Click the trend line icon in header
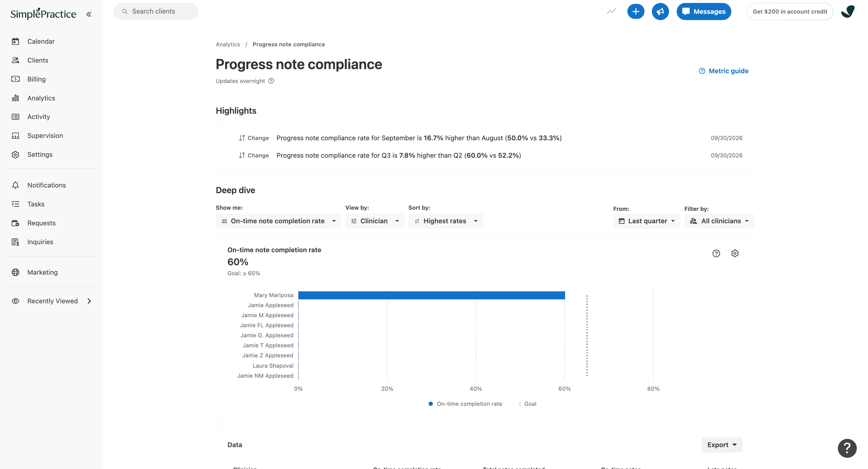868x469 pixels. click(x=611, y=12)
